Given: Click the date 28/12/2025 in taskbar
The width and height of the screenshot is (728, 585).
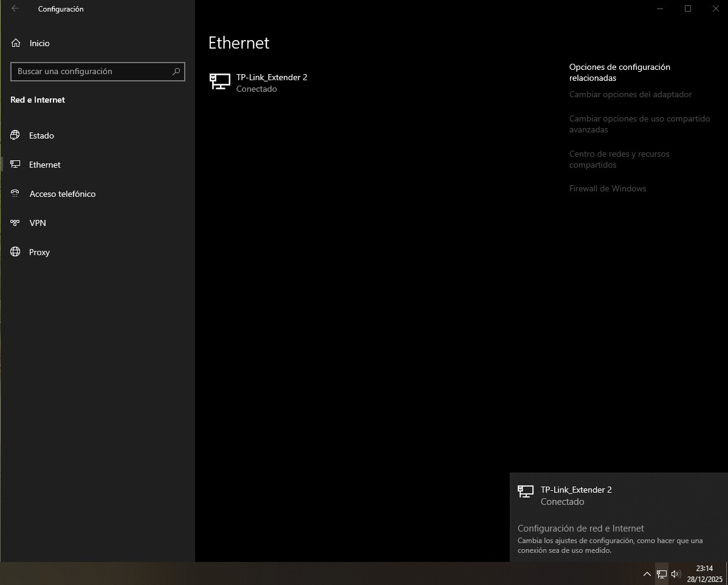Looking at the screenshot, I should (704, 579).
